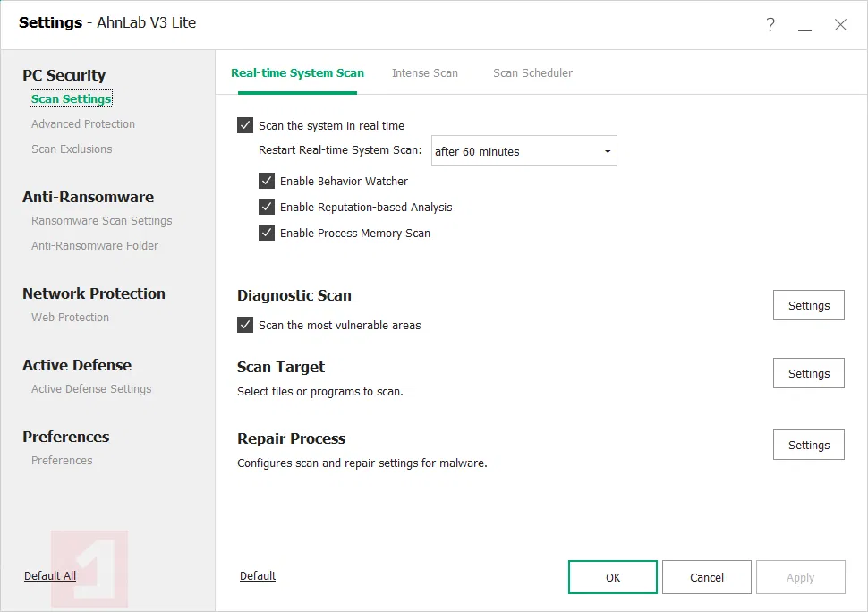Click the Default link for this page
Viewport: 868px width, 612px height.
pos(258,575)
